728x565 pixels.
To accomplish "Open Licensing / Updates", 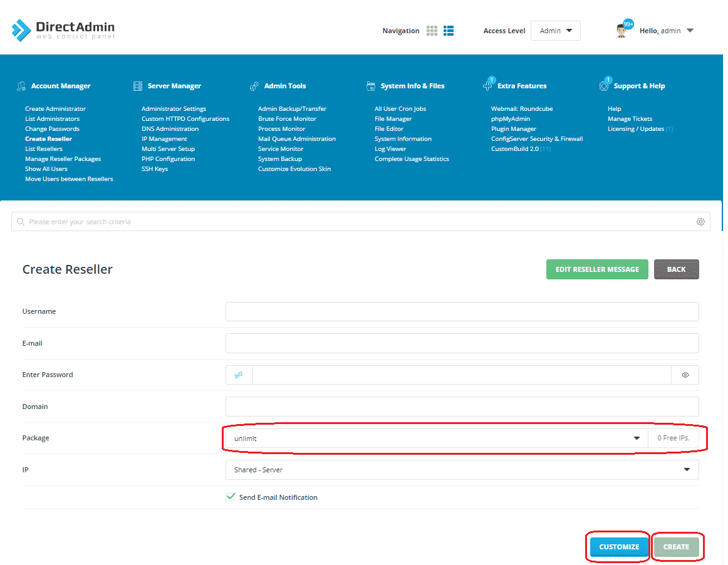I will [x=636, y=129].
